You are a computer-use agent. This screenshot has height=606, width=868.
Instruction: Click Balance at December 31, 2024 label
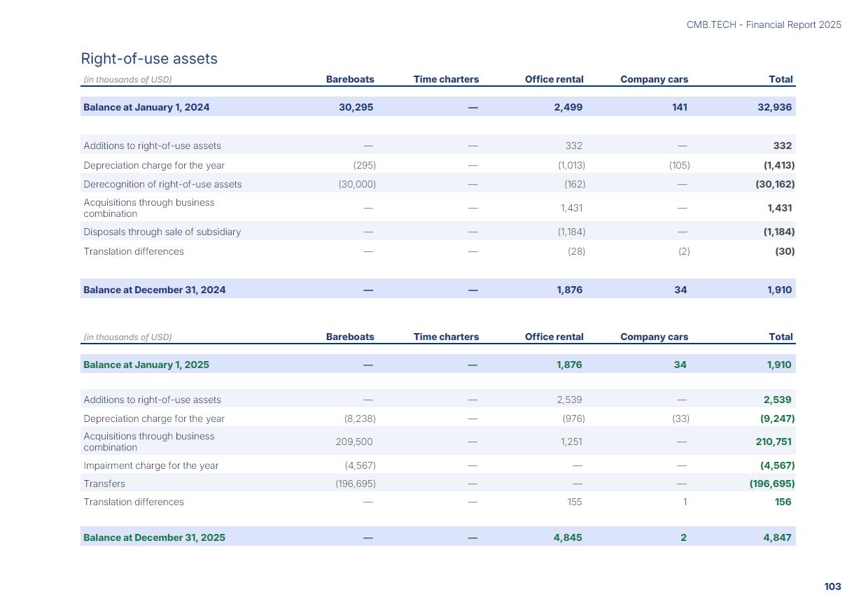coord(154,290)
